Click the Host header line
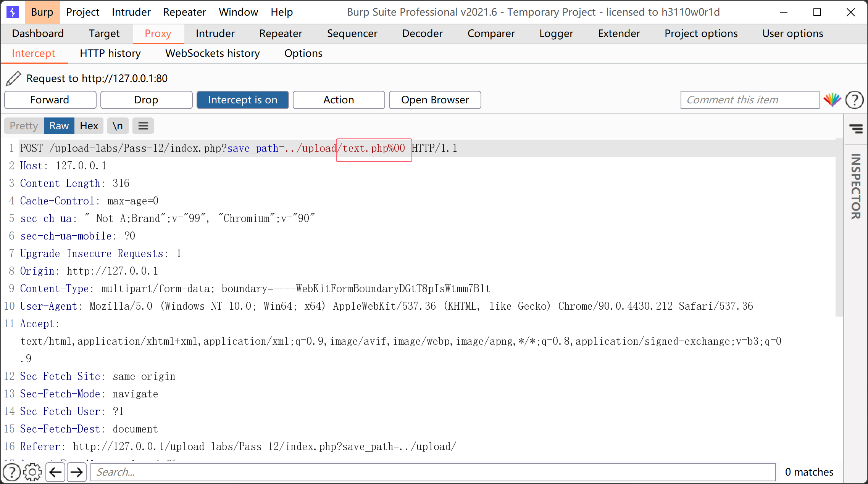 point(63,166)
